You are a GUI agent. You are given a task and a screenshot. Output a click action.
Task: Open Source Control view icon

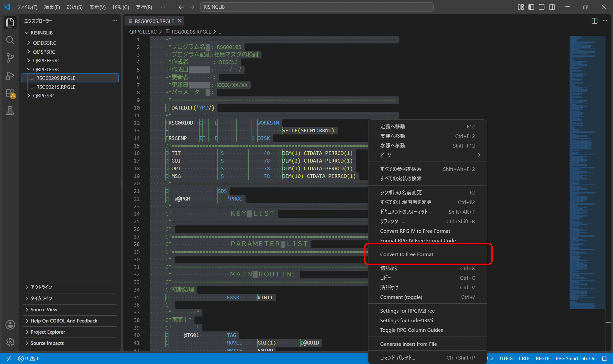10,58
